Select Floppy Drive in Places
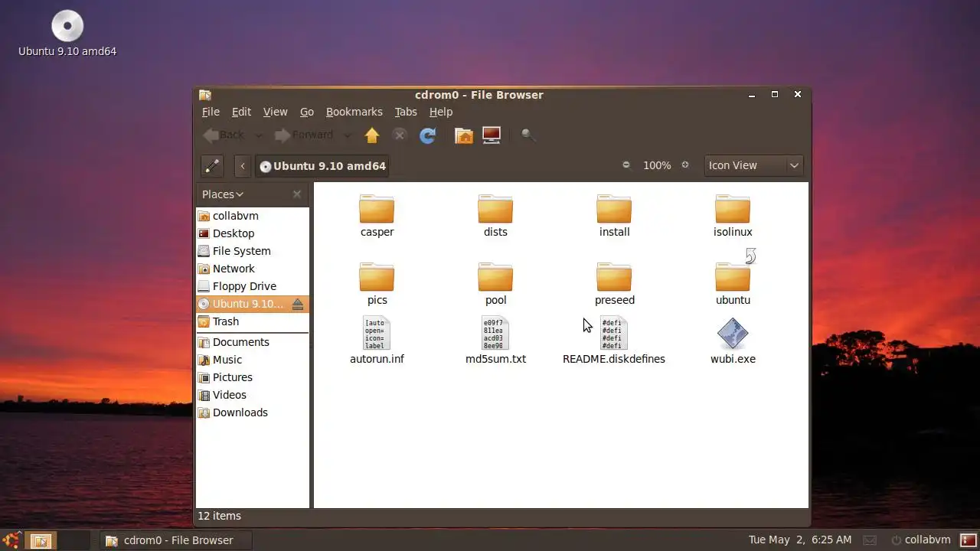This screenshot has height=551, width=980. (253, 286)
